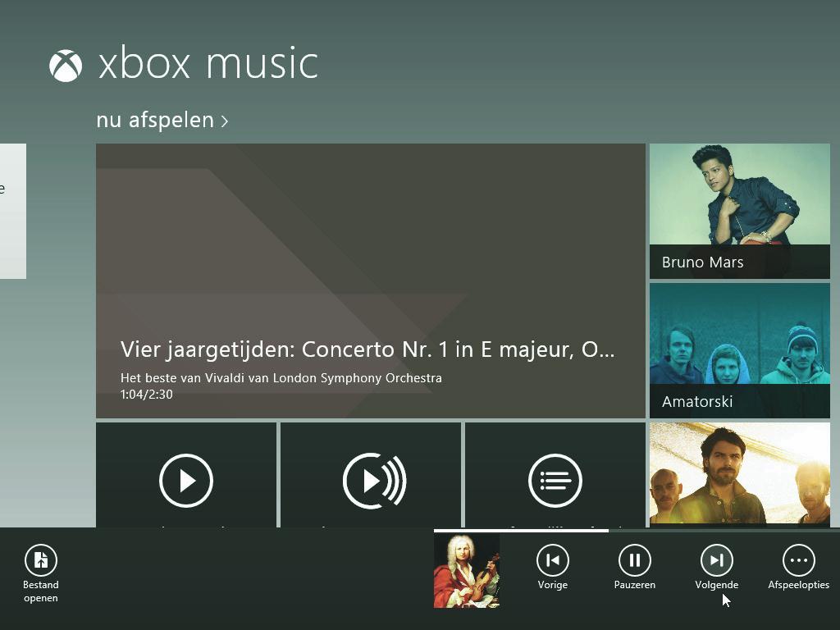Screen dimensions: 840x630
Task: Select the Bruno Mars artist tile
Action: tap(740, 211)
